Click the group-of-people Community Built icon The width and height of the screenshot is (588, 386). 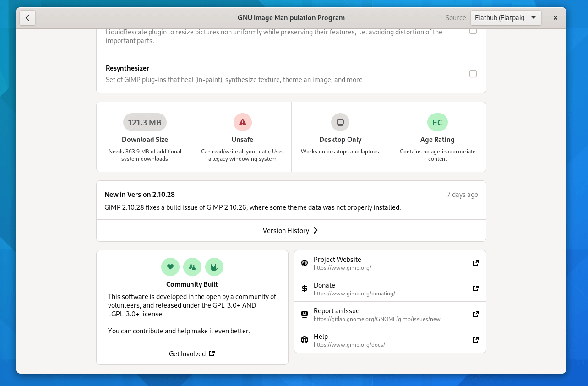point(192,267)
